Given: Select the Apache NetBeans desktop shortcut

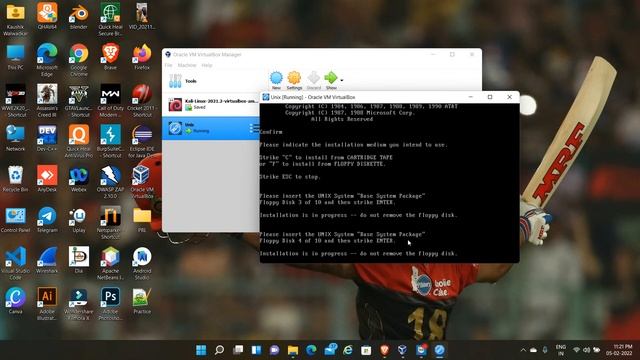Looking at the screenshot, I should click(110, 263).
